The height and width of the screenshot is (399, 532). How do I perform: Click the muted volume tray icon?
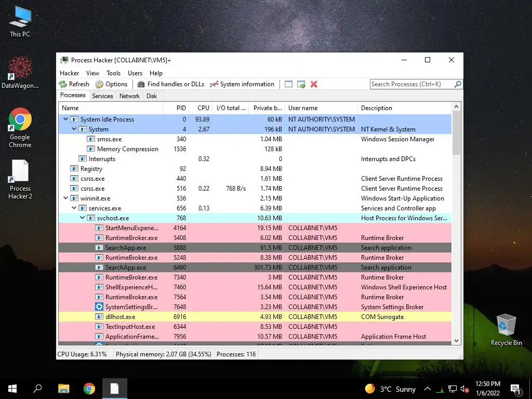(x=465, y=389)
